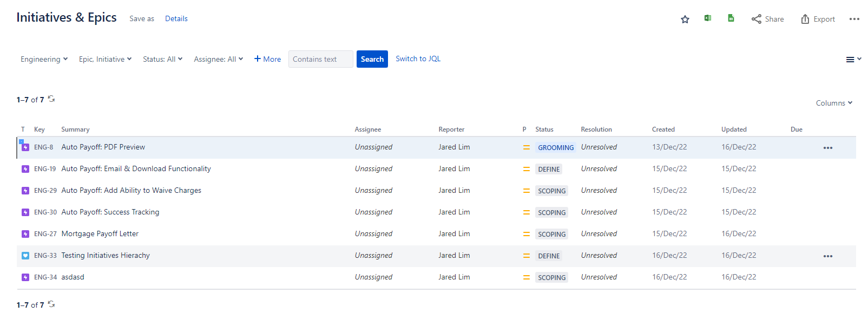Viewport: 868px width, 312px height.
Task: Open summary Mortgage Payoff Letter
Action: pyautogui.click(x=100, y=233)
